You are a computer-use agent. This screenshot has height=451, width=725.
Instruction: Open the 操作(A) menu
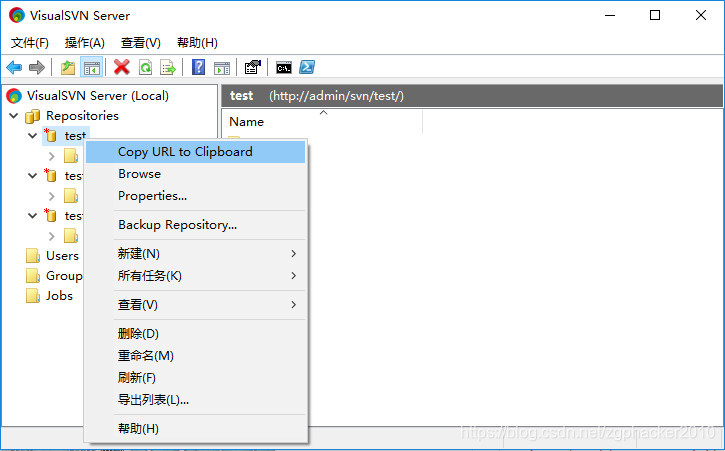pyautogui.click(x=85, y=43)
